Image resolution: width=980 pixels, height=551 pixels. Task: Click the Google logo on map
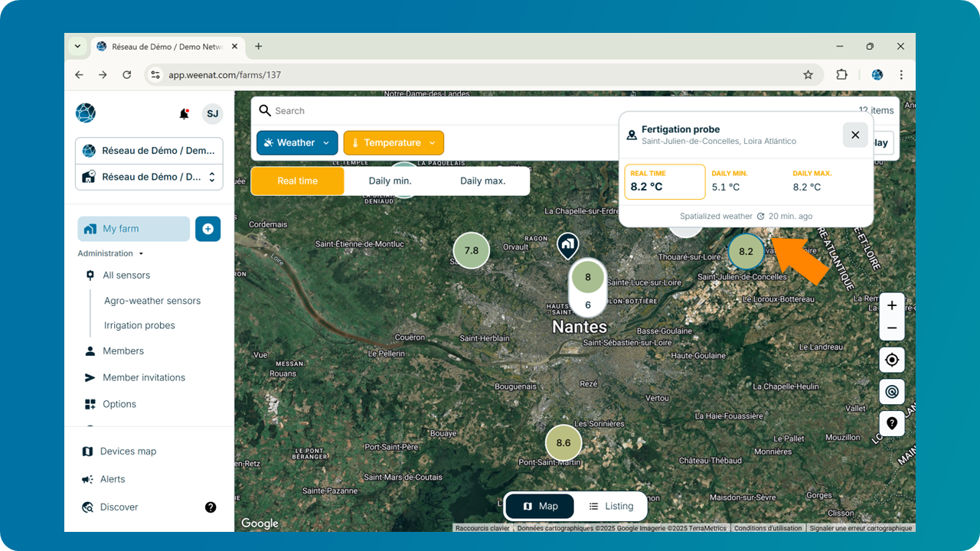pos(260,523)
